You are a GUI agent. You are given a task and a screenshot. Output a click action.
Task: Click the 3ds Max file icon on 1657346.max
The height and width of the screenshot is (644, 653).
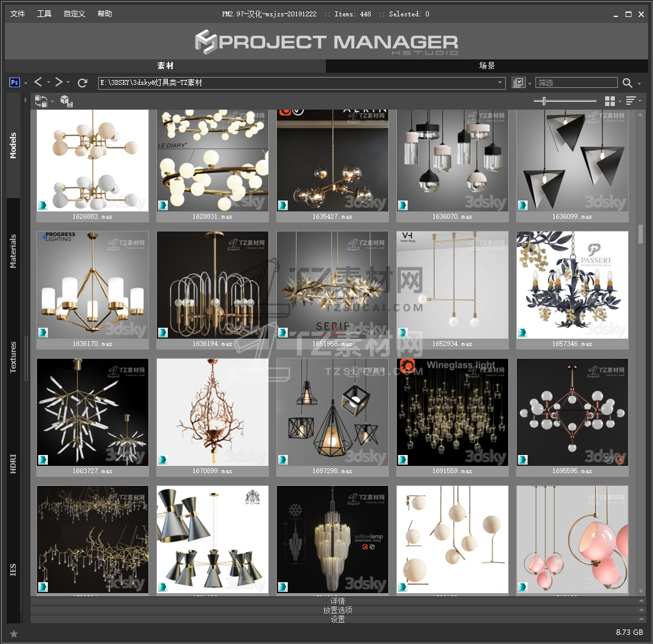[x=523, y=333]
